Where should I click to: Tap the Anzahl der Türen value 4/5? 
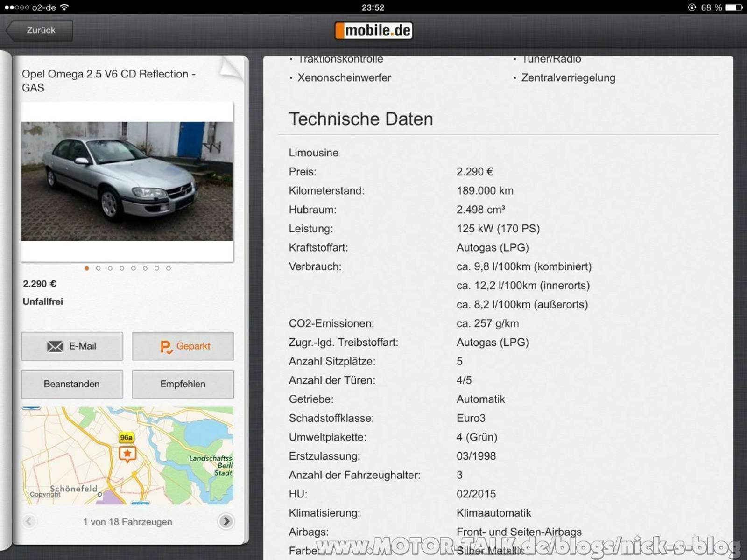pyautogui.click(x=464, y=380)
